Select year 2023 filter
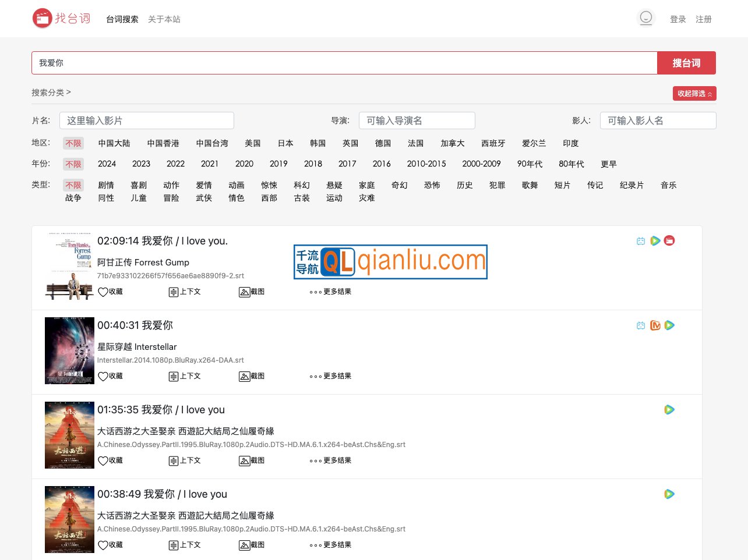This screenshot has width=748, height=560. click(141, 164)
